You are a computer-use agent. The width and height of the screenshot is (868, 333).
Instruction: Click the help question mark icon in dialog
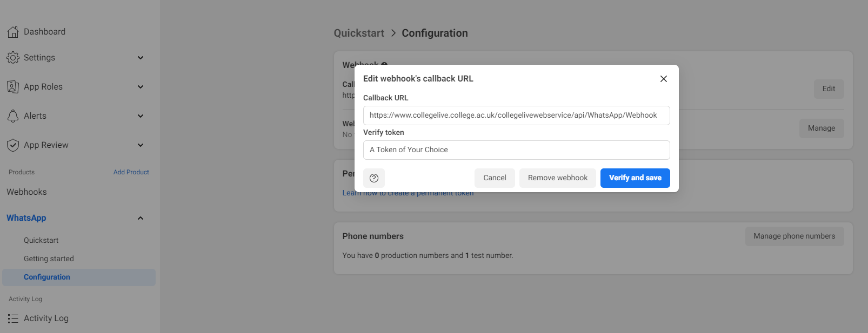click(x=374, y=178)
